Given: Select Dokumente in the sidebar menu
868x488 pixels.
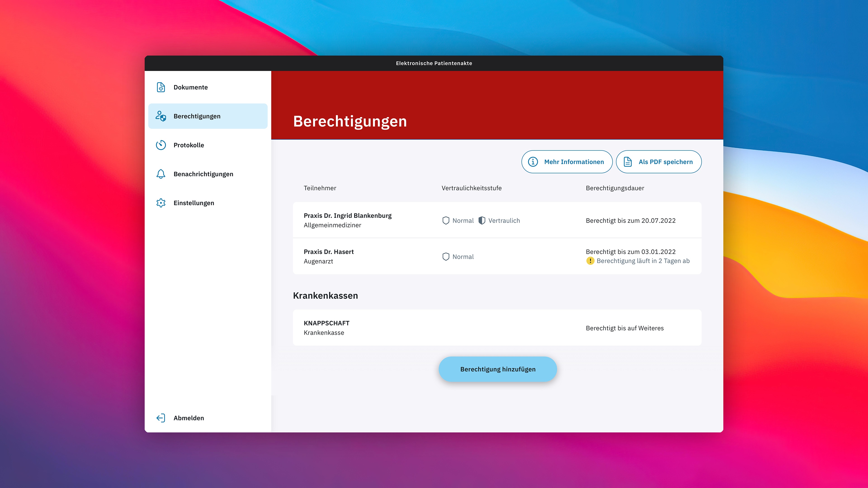Looking at the screenshot, I should pyautogui.click(x=191, y=87).
